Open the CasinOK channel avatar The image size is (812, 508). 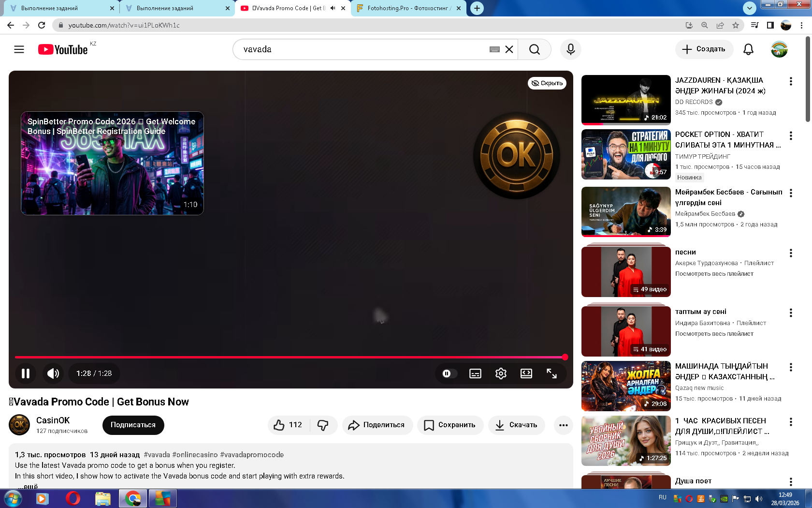19,425
